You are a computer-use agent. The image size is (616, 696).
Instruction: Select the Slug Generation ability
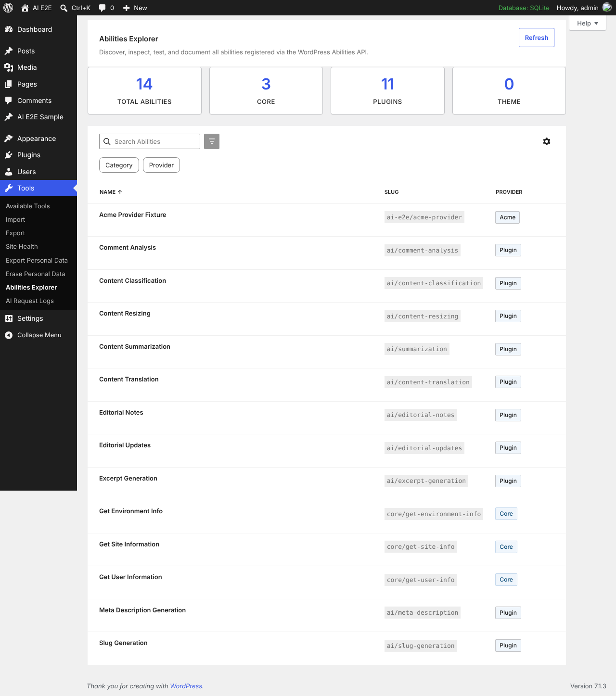[123, 643]
